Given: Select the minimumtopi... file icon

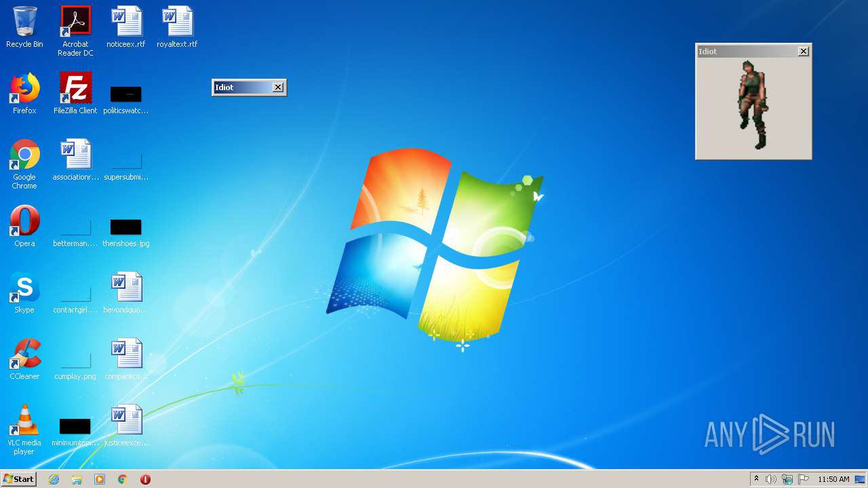Looking at the screenshot, I should [75, 431].
